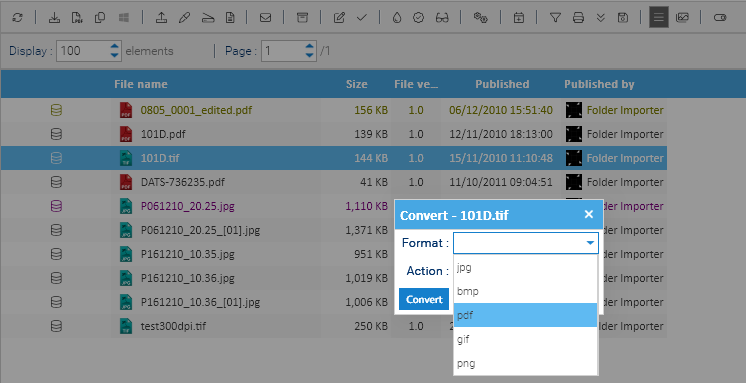This screenshot has width=746, height=383.
Task: Select file 101D.pdf
Action: coord(163,134)
